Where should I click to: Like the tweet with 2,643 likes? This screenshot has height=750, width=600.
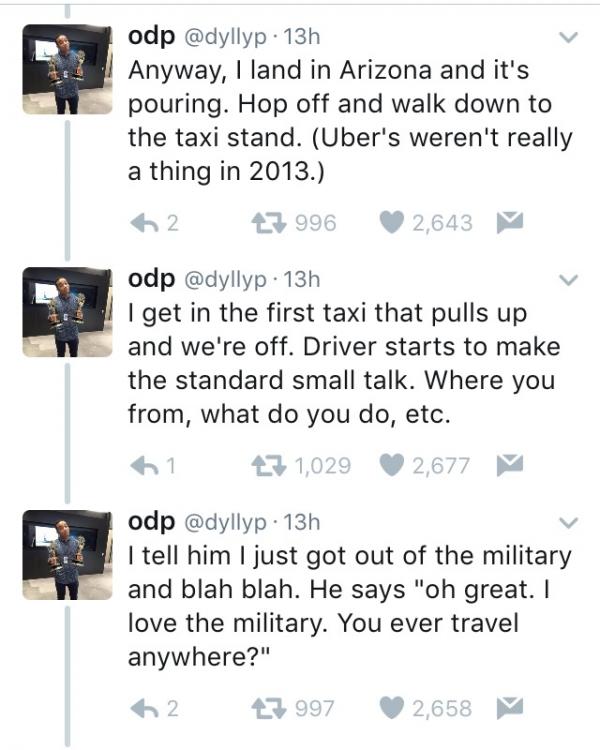pos(395,223)
